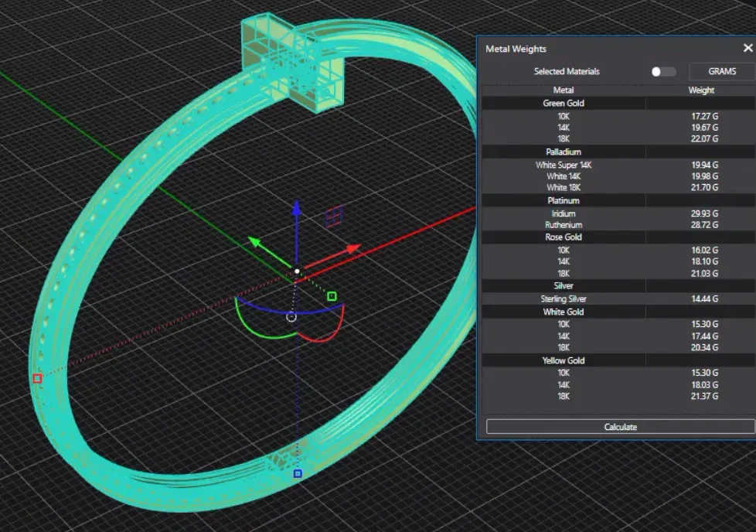Click the 28.72 G weight value
The image size is (756, 532).
coord(704,225)
